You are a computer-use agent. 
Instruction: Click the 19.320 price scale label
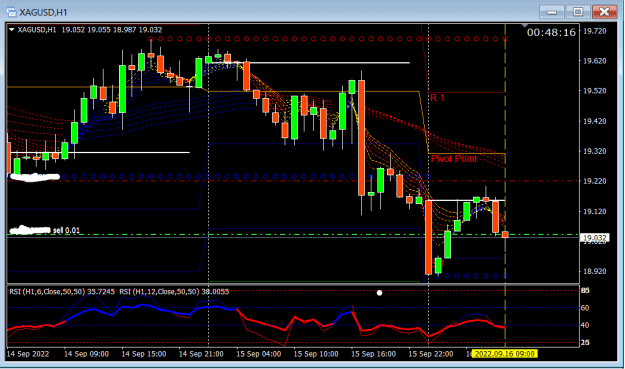tap(594, 151)
